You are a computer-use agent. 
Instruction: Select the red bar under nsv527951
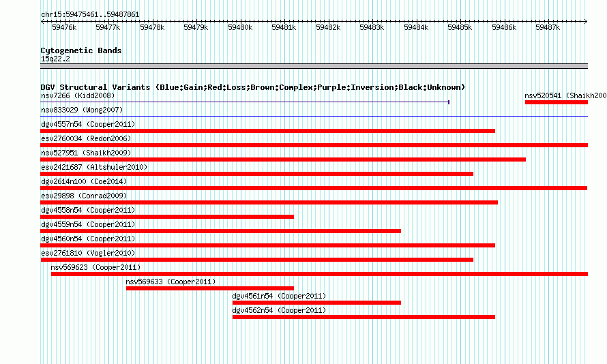pos(283,160)
